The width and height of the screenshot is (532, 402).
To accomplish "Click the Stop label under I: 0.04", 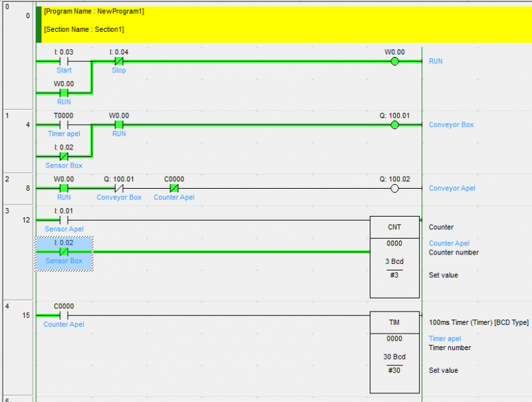I will click(x=119, y=70).
